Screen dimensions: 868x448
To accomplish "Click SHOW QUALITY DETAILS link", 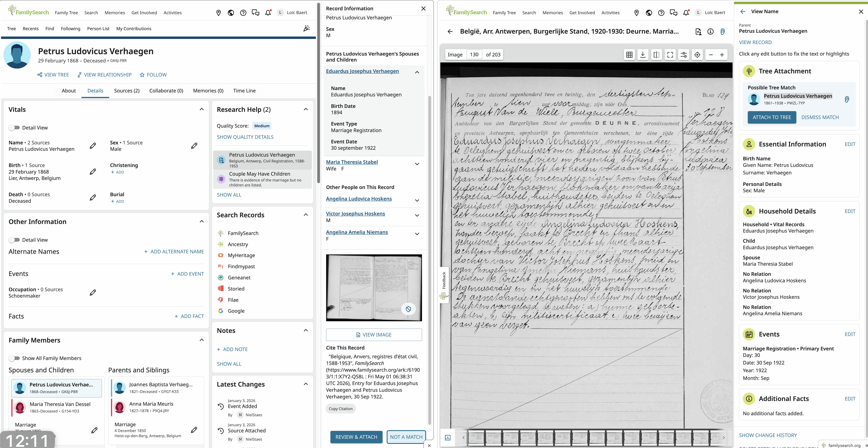I will pos(245,137).
